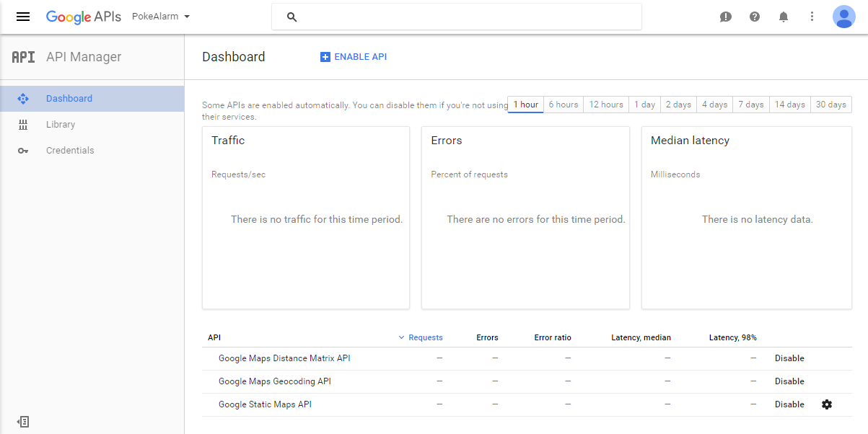Open the hamburger navigation menu
Viewport: 868px width, 434px height.
click(x=23, y=17)
